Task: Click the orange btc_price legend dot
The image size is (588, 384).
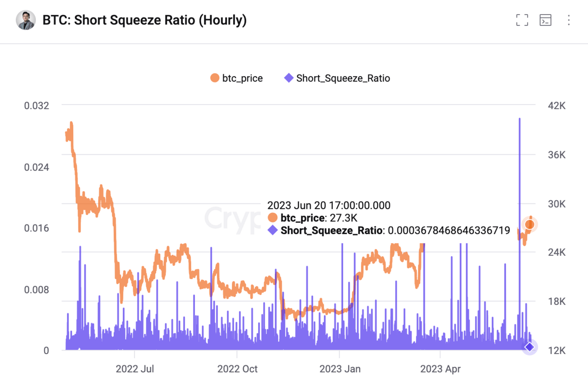Action: [x=215, y=78]
